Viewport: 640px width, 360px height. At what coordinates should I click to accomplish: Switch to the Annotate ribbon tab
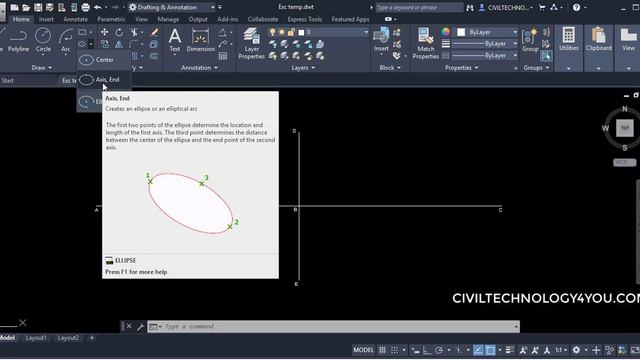pos(76,19)
